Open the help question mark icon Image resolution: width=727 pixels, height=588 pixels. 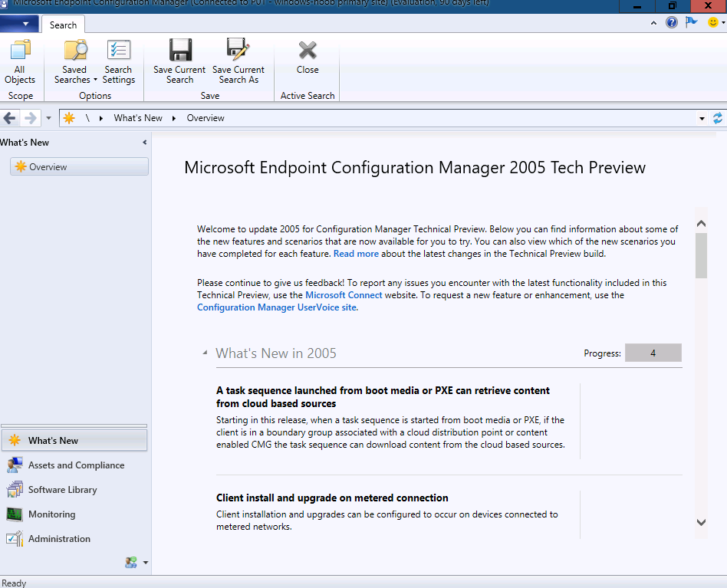pyautogui.click(x=671, y=22)
